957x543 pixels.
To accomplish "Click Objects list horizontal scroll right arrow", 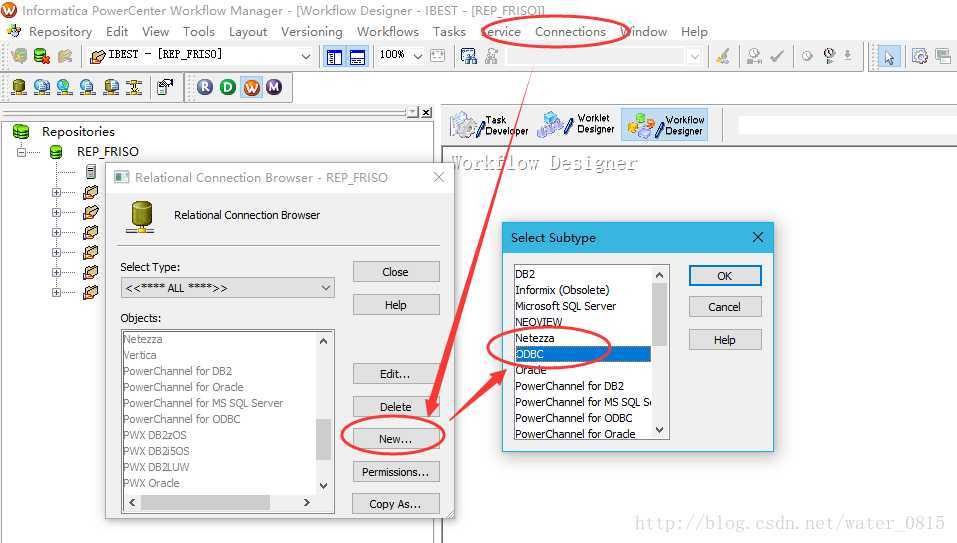I will 307,503.
